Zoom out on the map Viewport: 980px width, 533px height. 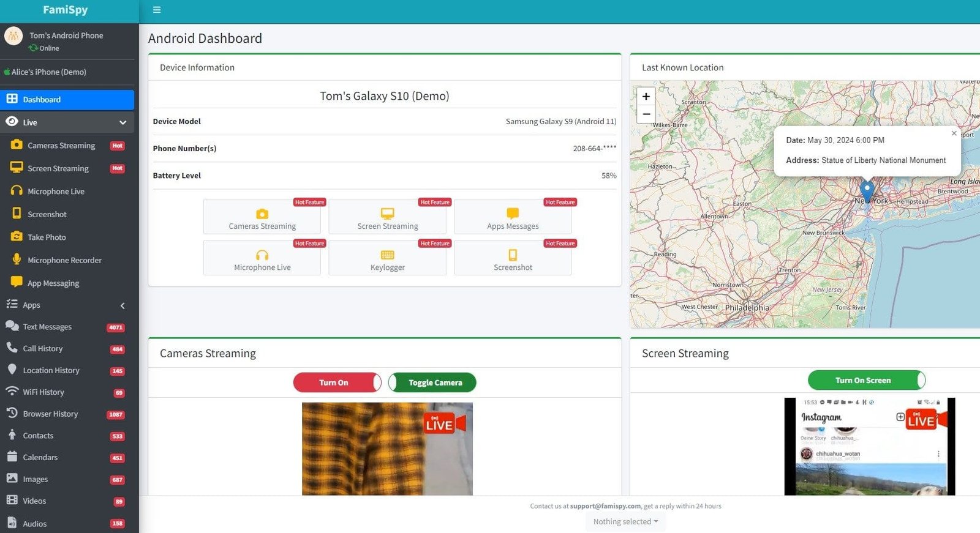(x=646, y=114)
